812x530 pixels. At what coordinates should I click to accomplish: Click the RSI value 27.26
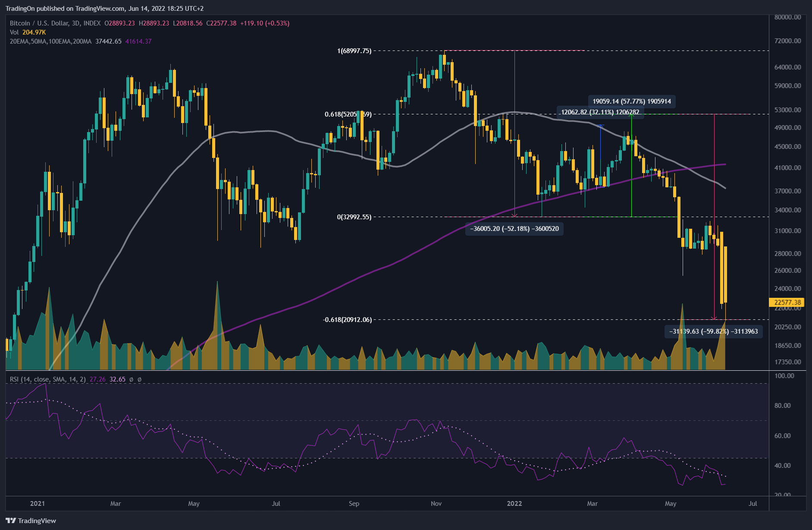coord(97,379)
